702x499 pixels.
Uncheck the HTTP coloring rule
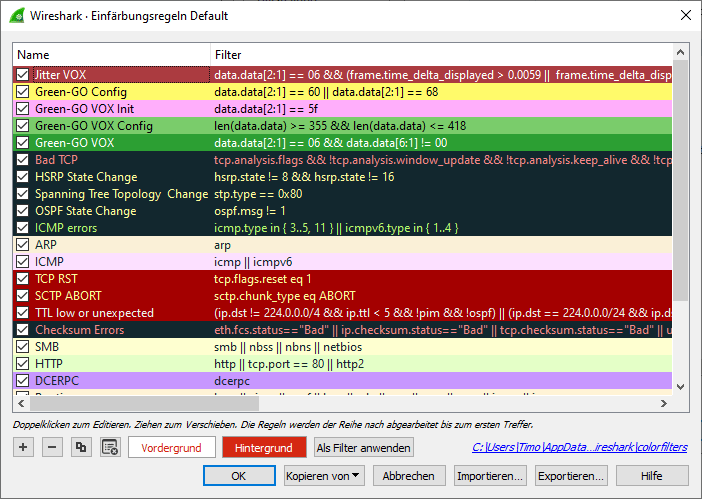point(22,364)
